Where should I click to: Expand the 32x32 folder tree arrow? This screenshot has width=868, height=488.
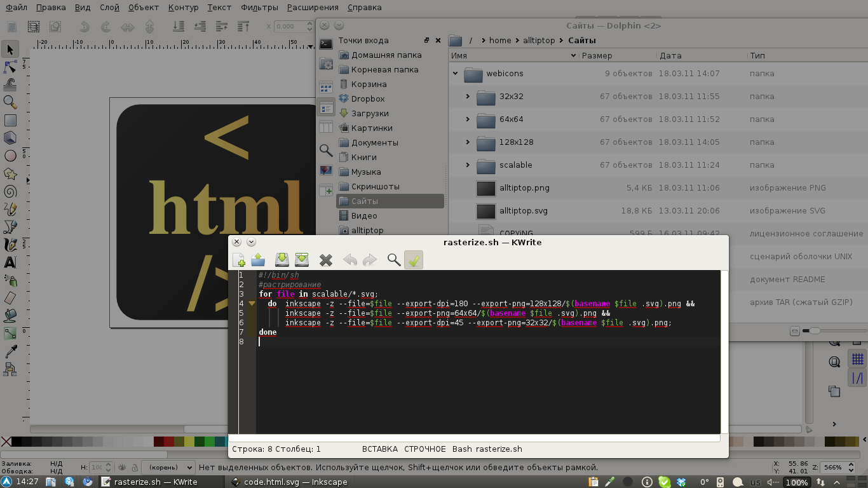coord(468,97)
